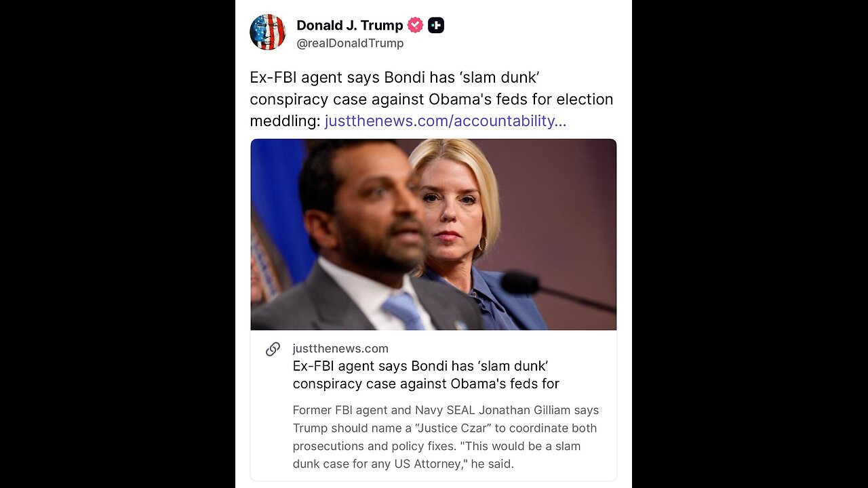This screenshot has width=868, height=488.
Task: Click the red verified checkmark badge
Action: pyautogui.click(x=415, y=26)
